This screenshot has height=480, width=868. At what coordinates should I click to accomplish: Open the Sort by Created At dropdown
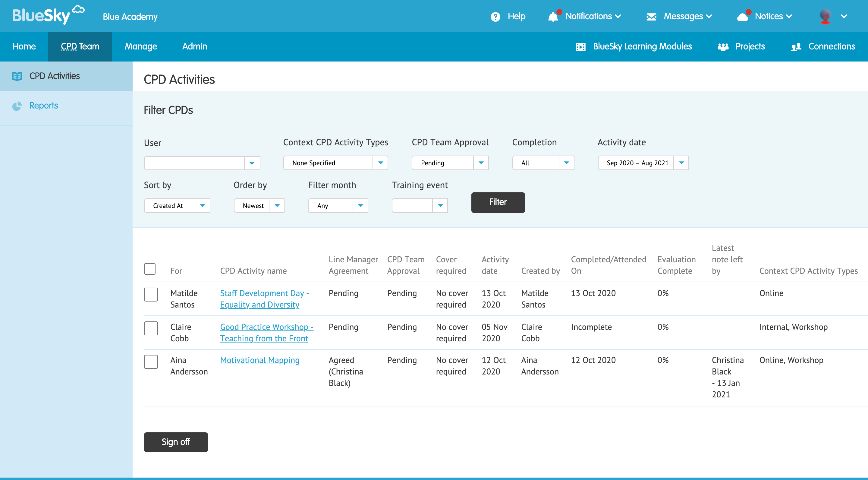click(x=177, y=206)
